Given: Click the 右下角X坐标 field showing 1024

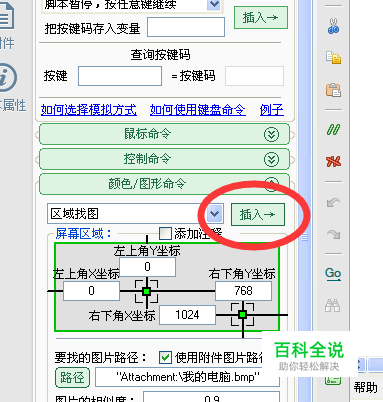Looking at the screenshot, I should pos(187,315).
